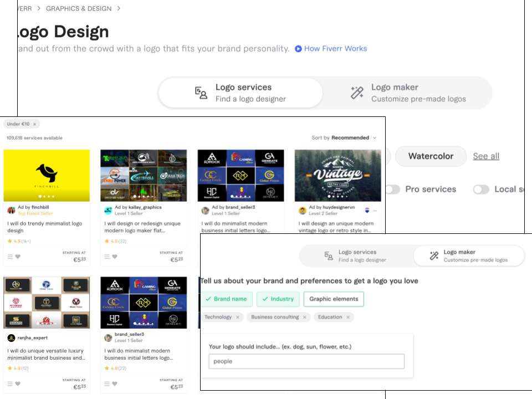Click the list icon on finchbill card

10,257
